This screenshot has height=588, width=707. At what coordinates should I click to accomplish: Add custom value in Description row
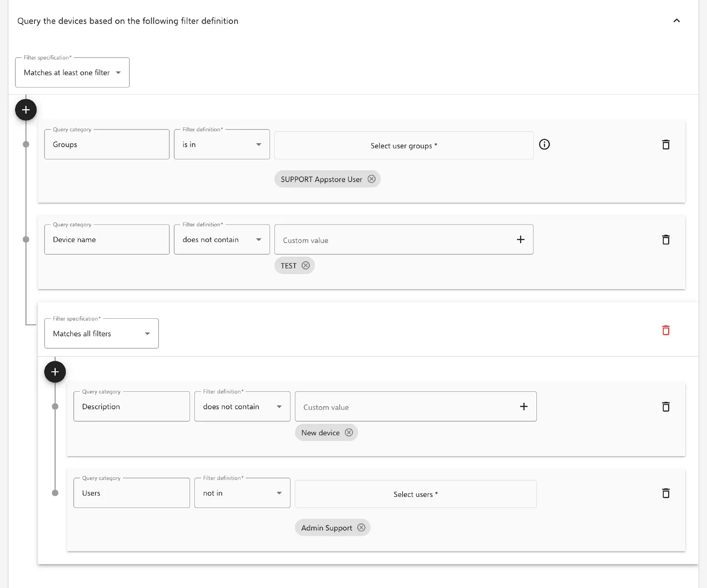524,407
